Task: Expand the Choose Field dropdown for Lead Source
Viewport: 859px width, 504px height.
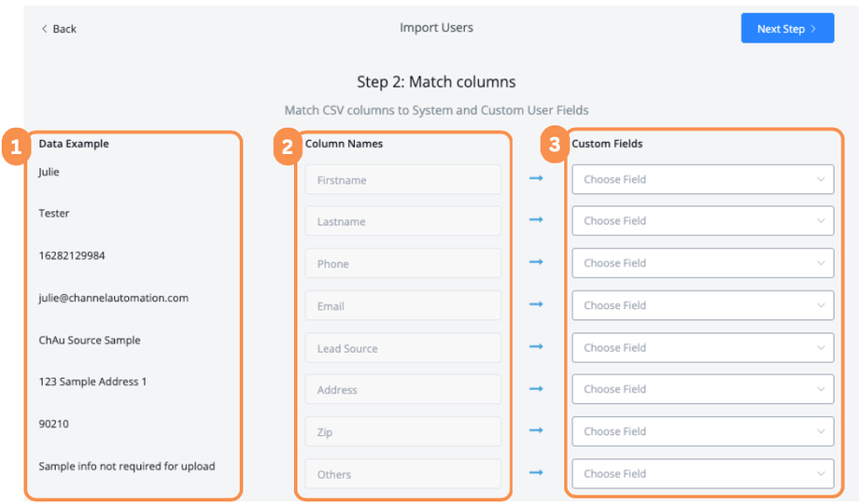Action: [x=702, y=347]
